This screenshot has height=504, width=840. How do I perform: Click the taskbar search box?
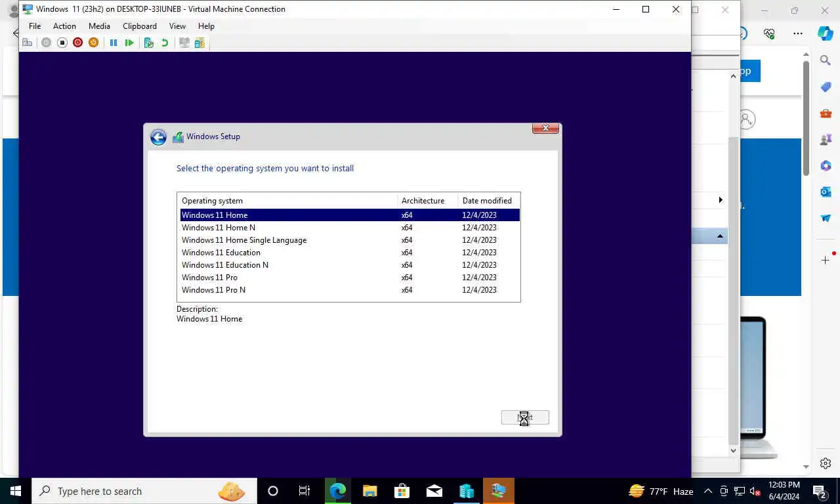click(x=143, y=491)
